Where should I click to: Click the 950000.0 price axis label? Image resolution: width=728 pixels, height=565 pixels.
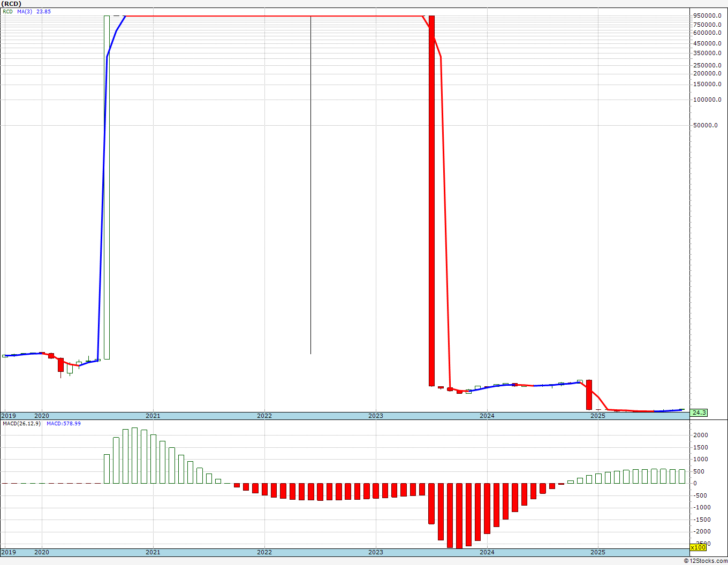click(x=707, y=16)
